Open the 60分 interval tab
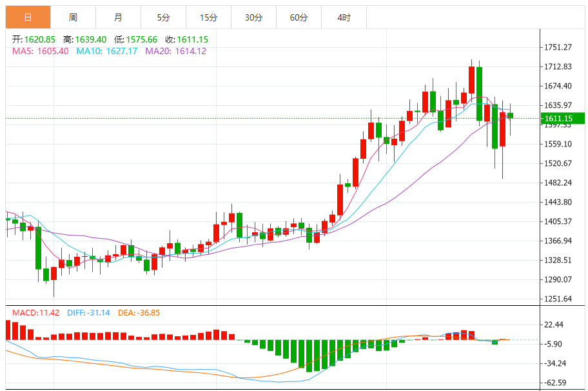Image resolution: width=588 pixels, height=391 pixels. [299, 17]
